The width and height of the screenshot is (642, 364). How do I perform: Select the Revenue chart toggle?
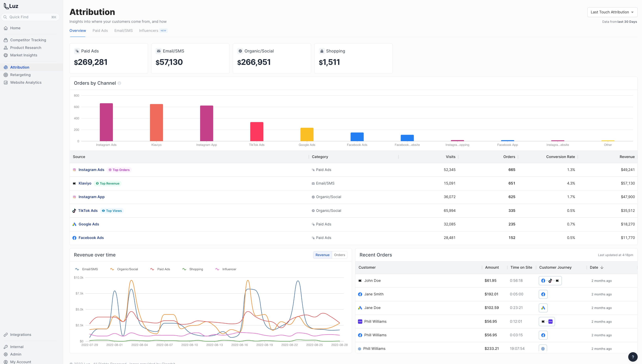click(x=322, y=255)
